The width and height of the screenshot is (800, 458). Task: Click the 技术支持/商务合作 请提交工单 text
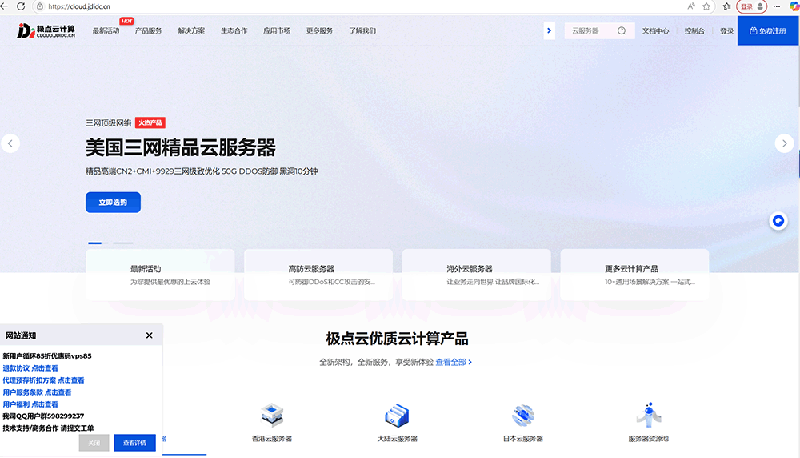coord(48,428)
